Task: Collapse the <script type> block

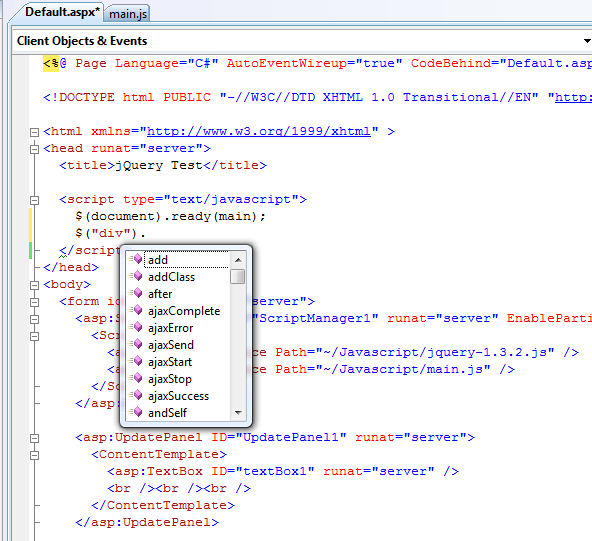Action: click(34, 200)
